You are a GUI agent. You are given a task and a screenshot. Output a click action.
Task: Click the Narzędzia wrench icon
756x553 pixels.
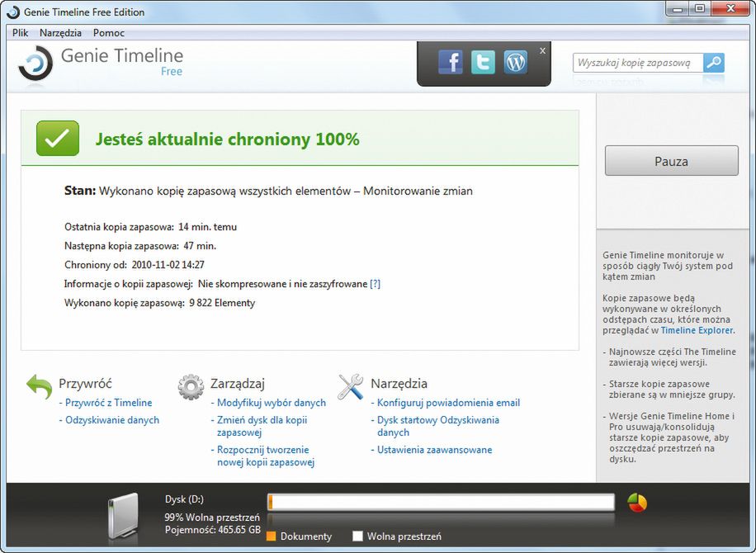[351, 386]
